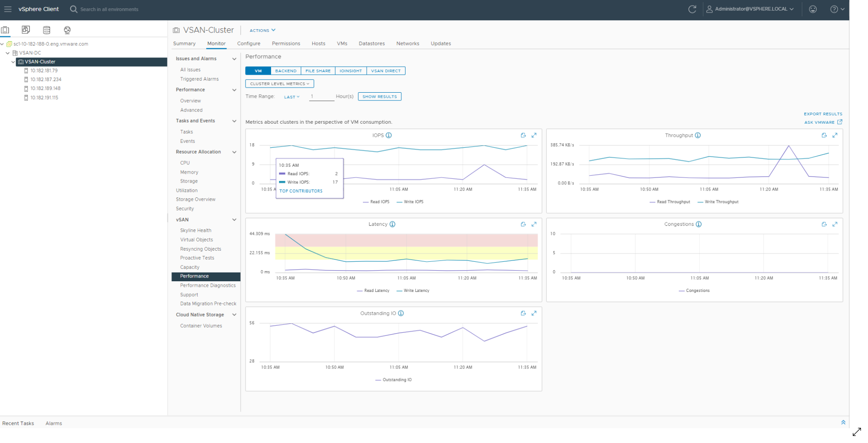The height and width of the screenshot is (443, 868).
Task: Expand the Latency chart to full view
Action: click(534, 224)
